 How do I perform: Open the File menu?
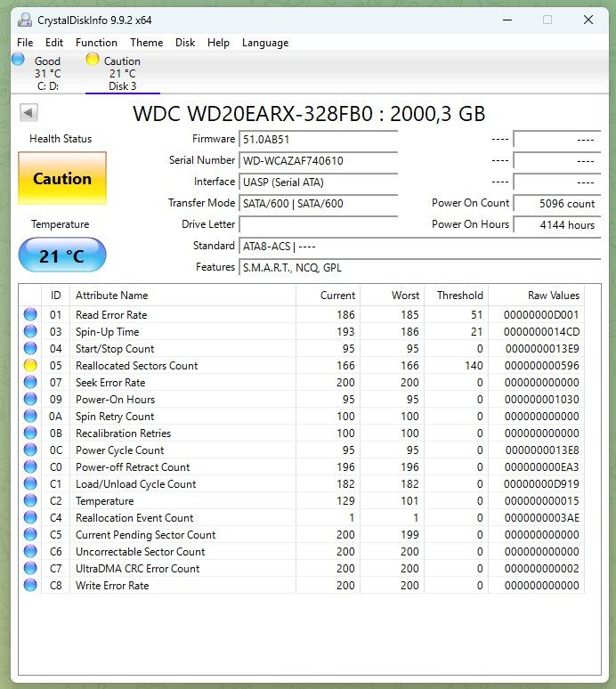click(25, 43)
